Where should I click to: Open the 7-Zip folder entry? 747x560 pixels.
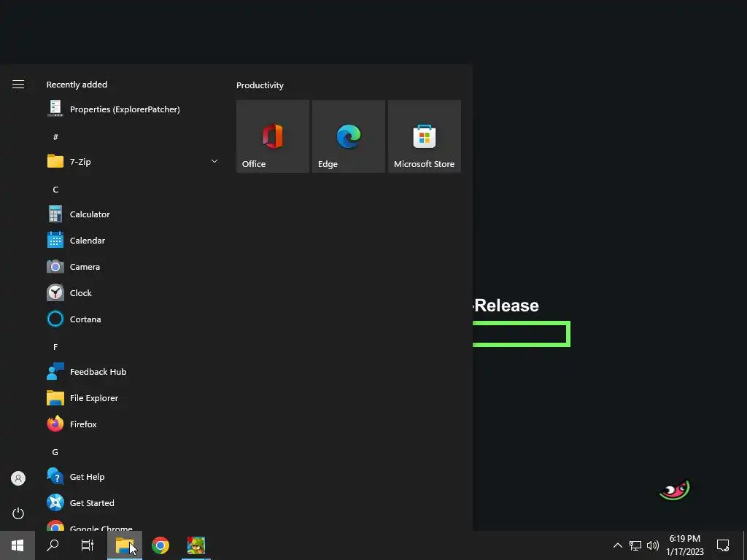(x=133, y=161)
